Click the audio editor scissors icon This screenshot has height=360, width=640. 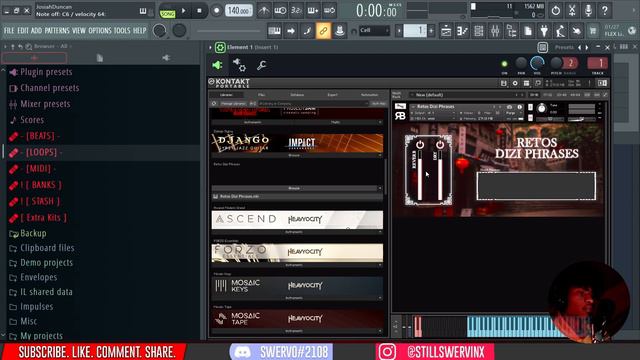[572, 10]
